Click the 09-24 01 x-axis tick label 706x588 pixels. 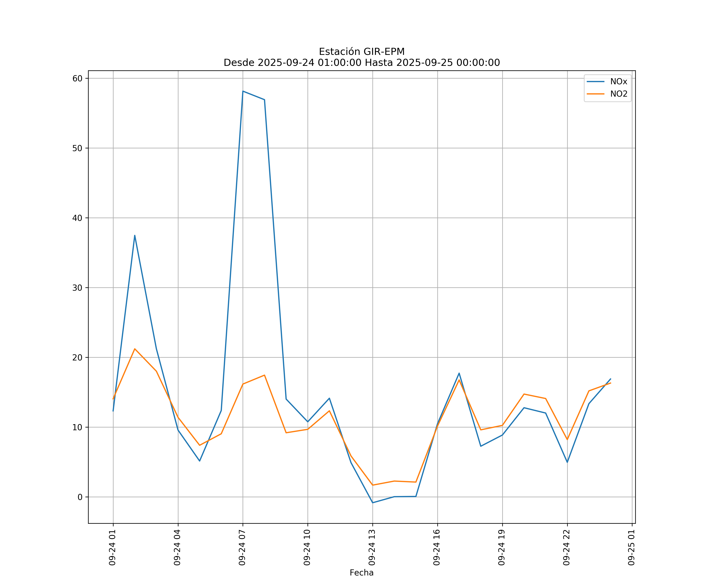tap(113, 547)
